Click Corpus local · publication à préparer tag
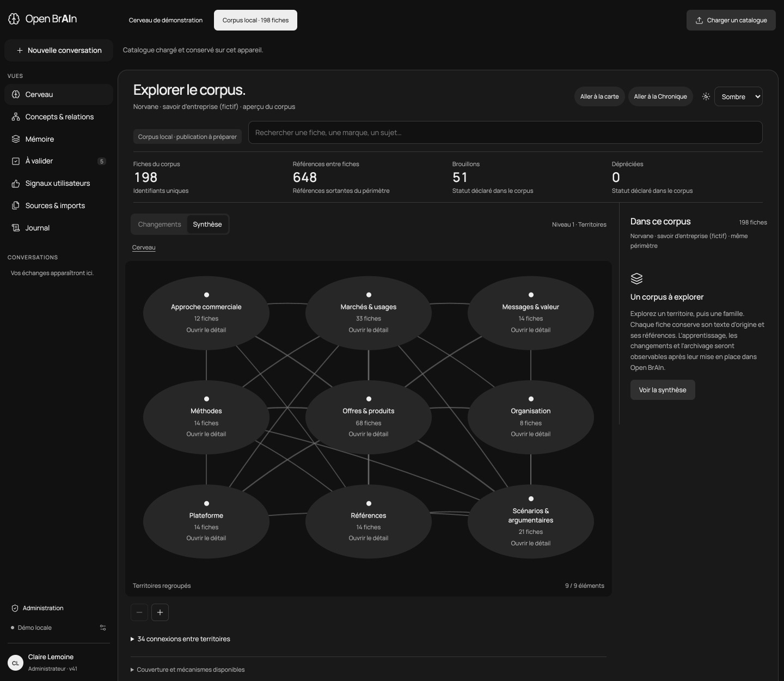The image size is (784, 681). pyautogui.click(x=187, y=137)
